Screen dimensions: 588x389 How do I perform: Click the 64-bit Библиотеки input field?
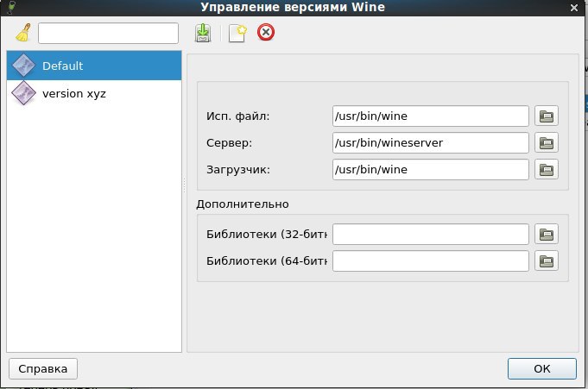click(431, 260)
